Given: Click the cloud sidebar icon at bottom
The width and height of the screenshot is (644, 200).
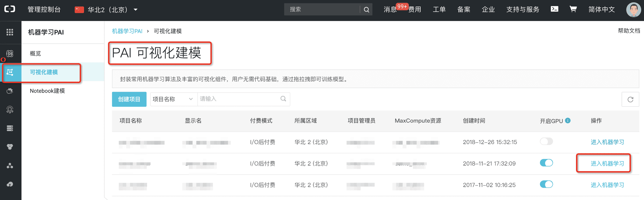Looking at the screenshot, I should (x=10, y=184).
